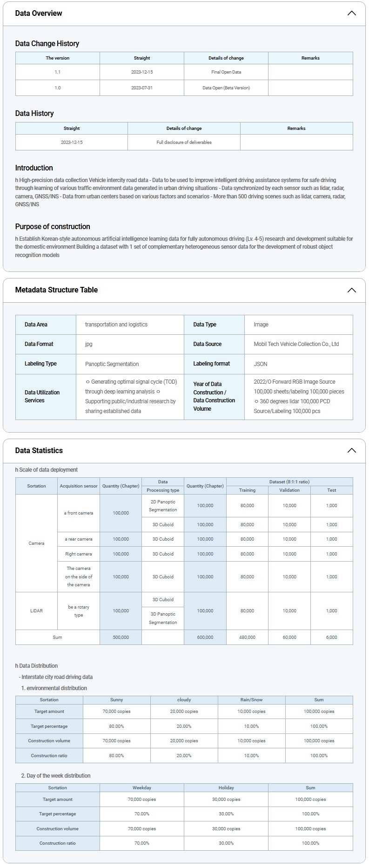This screenshot has width=369, height=868.
Task: Select the Final Open Data cell
Action: pos(226,72)
